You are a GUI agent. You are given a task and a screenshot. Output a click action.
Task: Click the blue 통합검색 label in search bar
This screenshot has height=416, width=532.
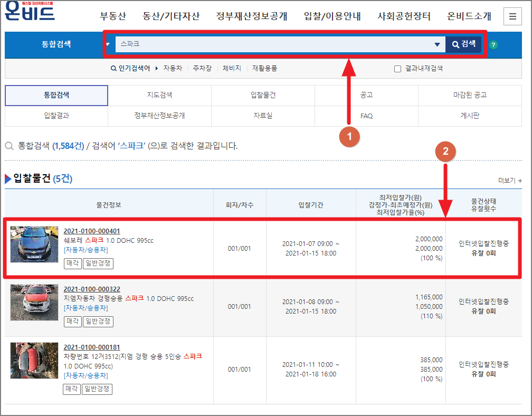coord(56,44)
